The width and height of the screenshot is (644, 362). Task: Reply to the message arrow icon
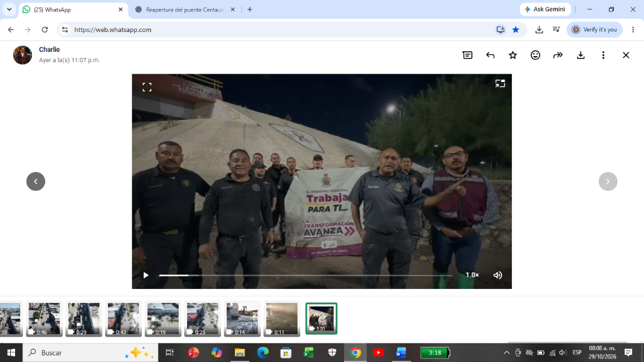point(490,55)
